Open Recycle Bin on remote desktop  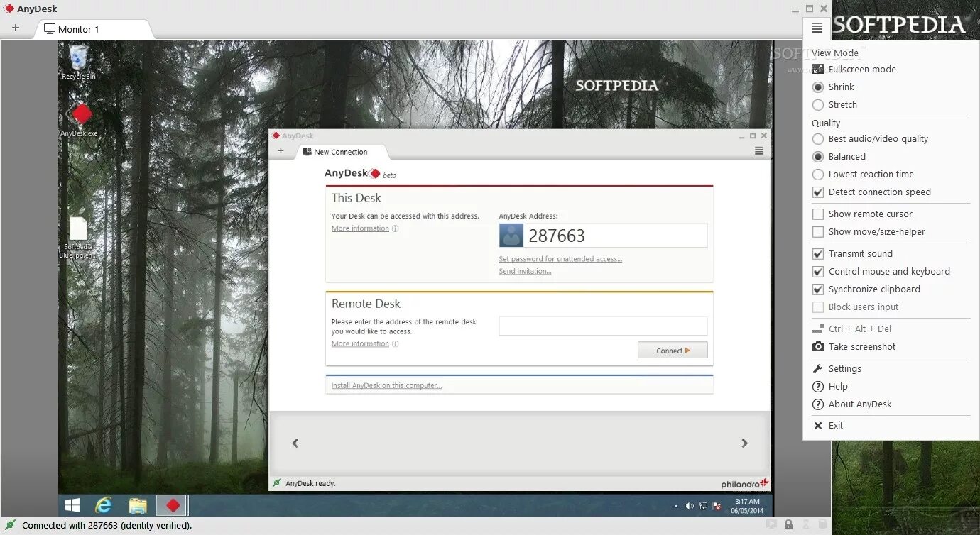(x=79, y=62)
